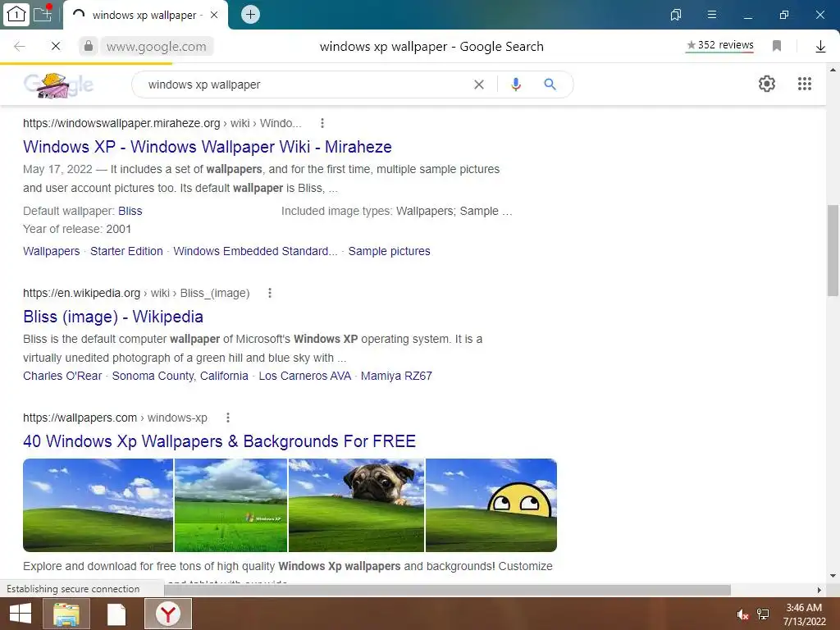Click the horizontal scrollbar thumb

click(447, 590)
